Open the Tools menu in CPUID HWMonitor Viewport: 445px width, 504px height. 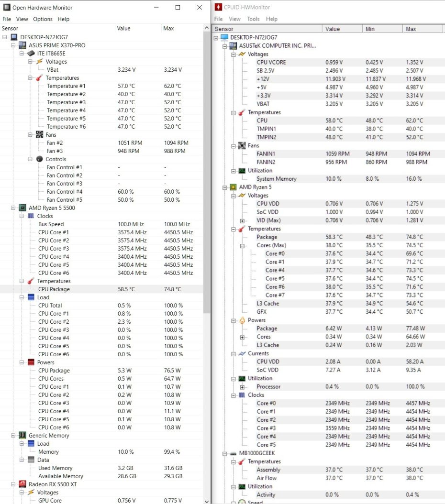point(253,19)
